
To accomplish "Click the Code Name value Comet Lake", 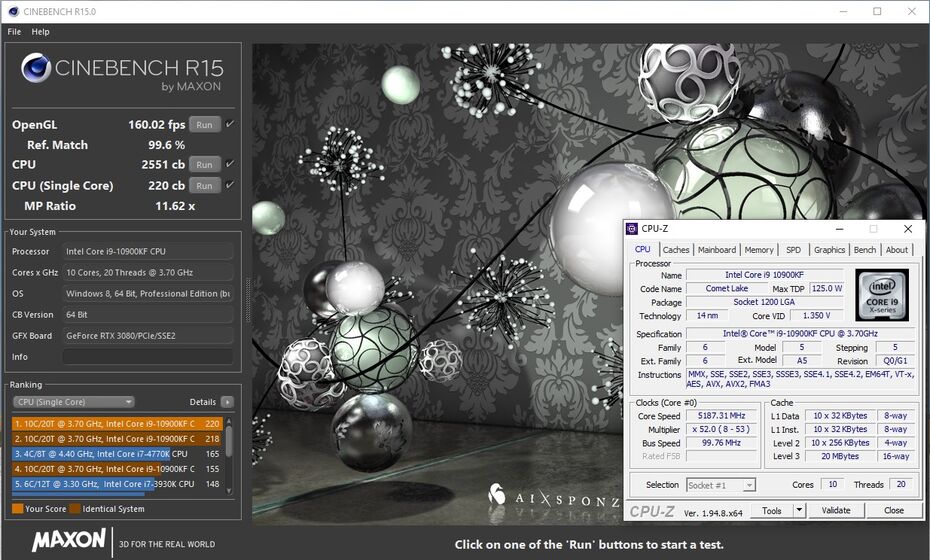I will click(x=727, y=288).
